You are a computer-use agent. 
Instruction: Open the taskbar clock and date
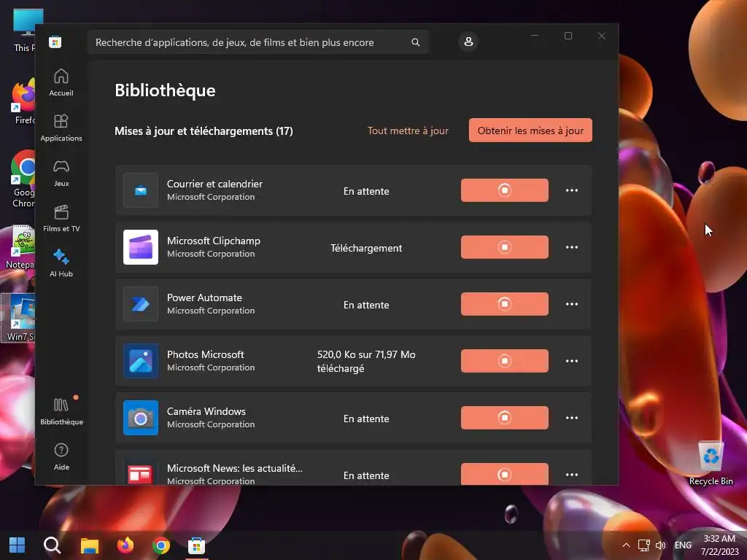(x=719, y=545)
